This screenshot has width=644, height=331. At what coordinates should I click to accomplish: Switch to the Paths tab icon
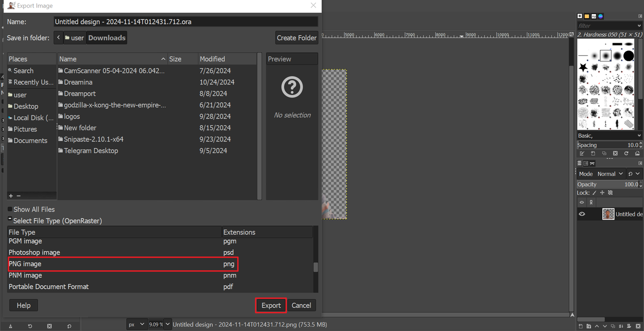(592, 163)
